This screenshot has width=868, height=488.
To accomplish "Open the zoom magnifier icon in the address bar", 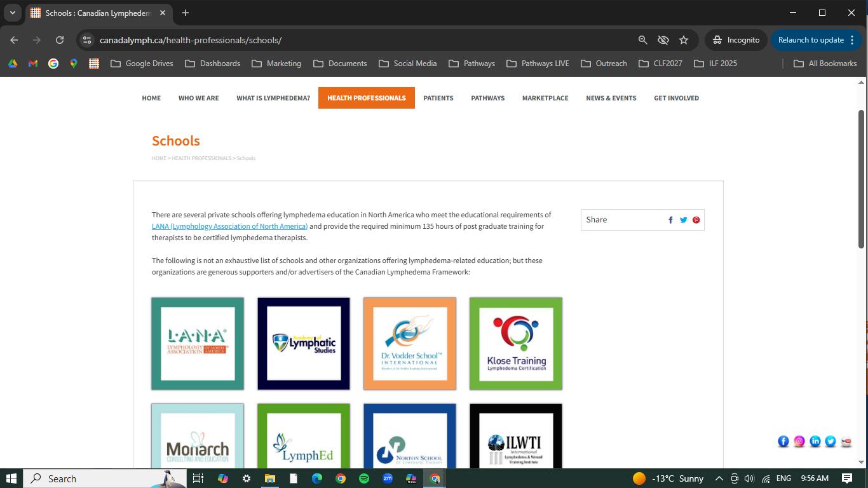I will tap(643, 40).
